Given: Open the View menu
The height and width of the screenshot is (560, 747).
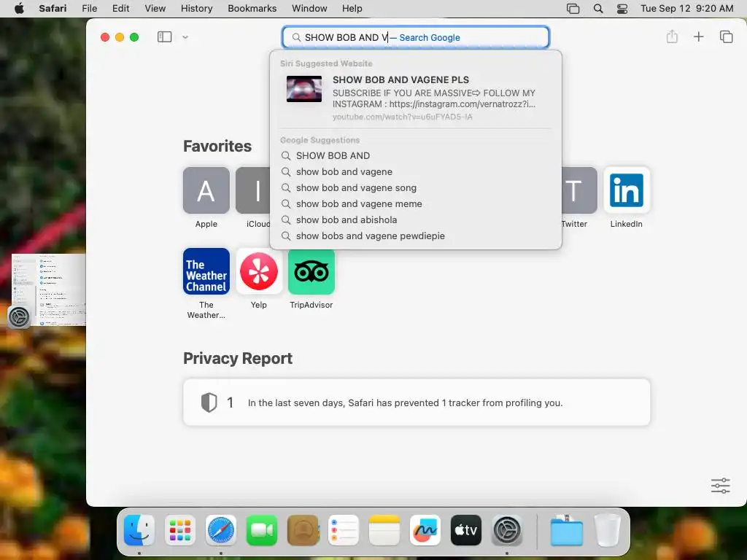Looking at the screenshot, I should pos(155,9).
